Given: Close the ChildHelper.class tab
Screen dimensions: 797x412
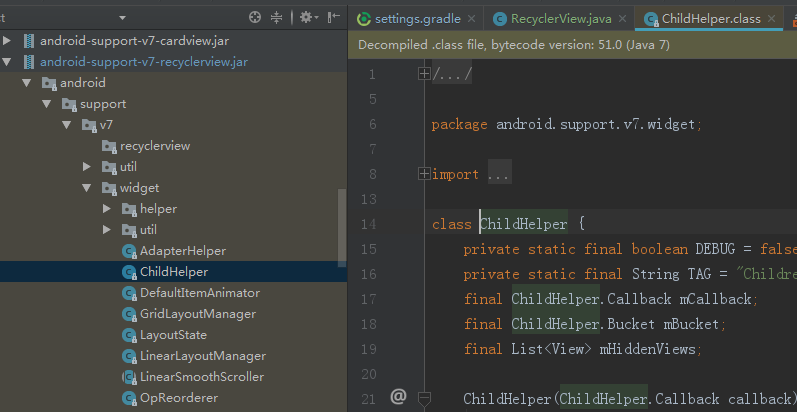Looking at the screenshot, I should [x=772, y=19].
